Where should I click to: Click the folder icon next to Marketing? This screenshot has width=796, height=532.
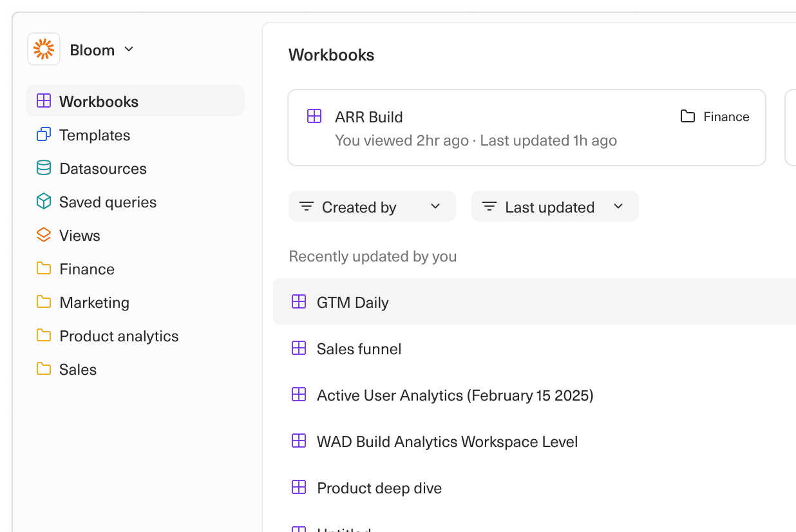click(44, 302)
